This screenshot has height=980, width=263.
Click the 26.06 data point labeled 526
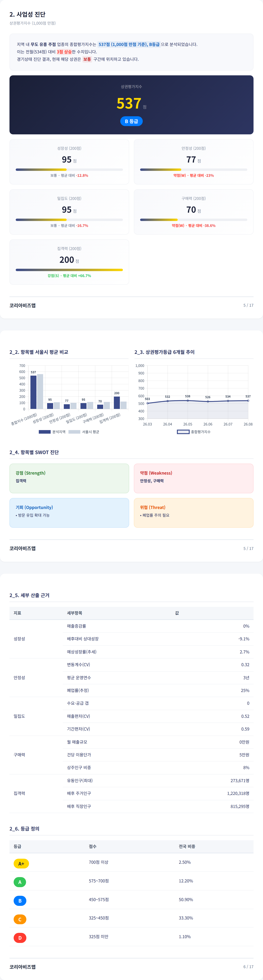[208, 401]
